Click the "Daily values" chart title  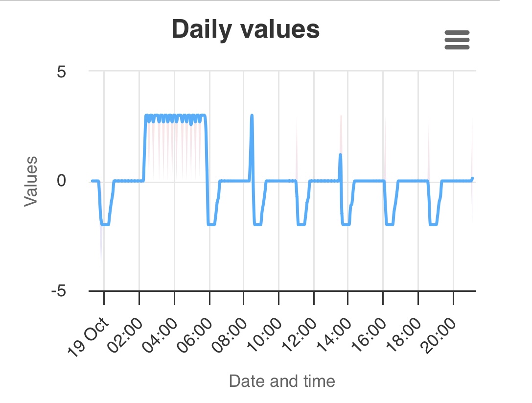click(246, 30)
